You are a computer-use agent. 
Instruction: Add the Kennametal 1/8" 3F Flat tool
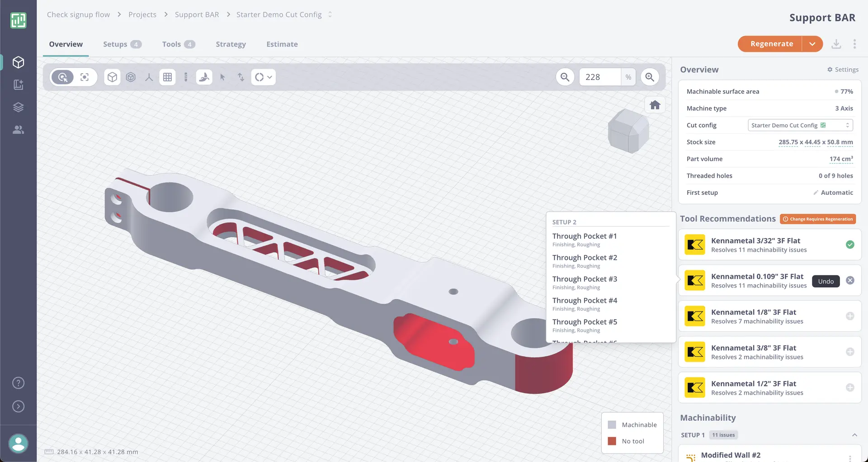coord(850,316)
